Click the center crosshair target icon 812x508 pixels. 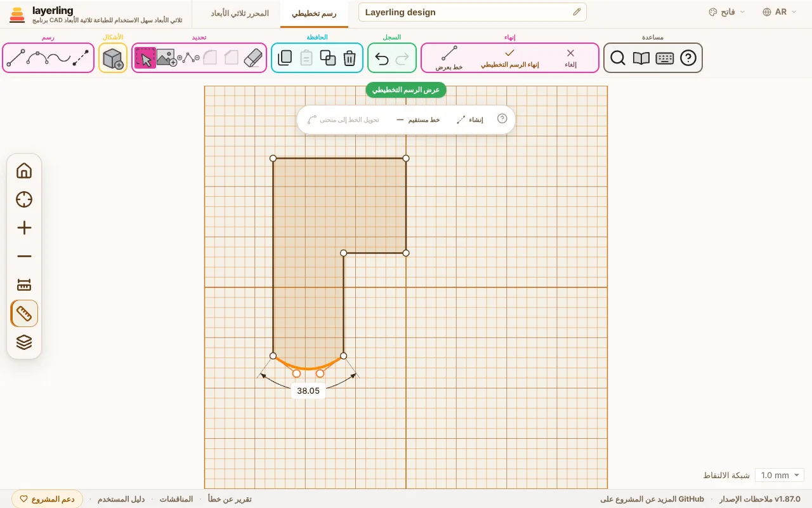pyautogui.click(x=24, y=199)
